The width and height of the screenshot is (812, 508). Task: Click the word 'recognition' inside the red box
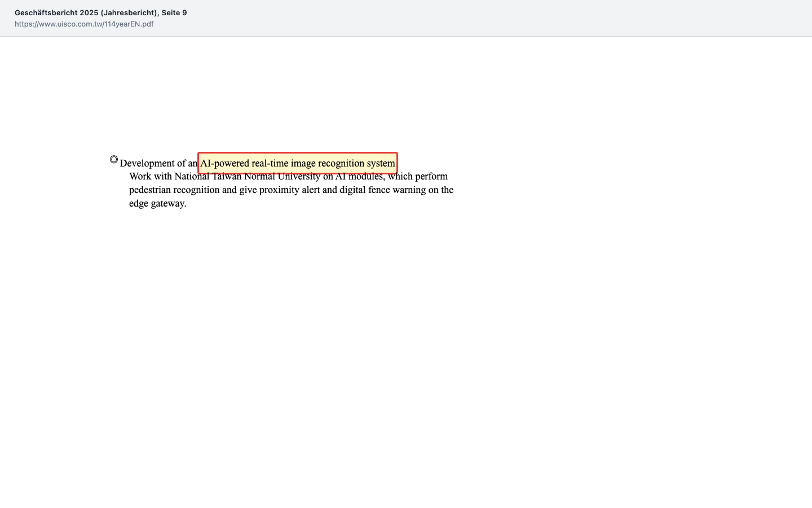point(341,163)
